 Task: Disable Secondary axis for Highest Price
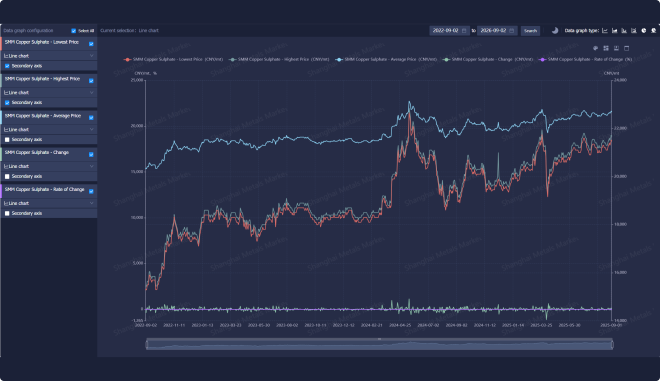pos(7,103)
